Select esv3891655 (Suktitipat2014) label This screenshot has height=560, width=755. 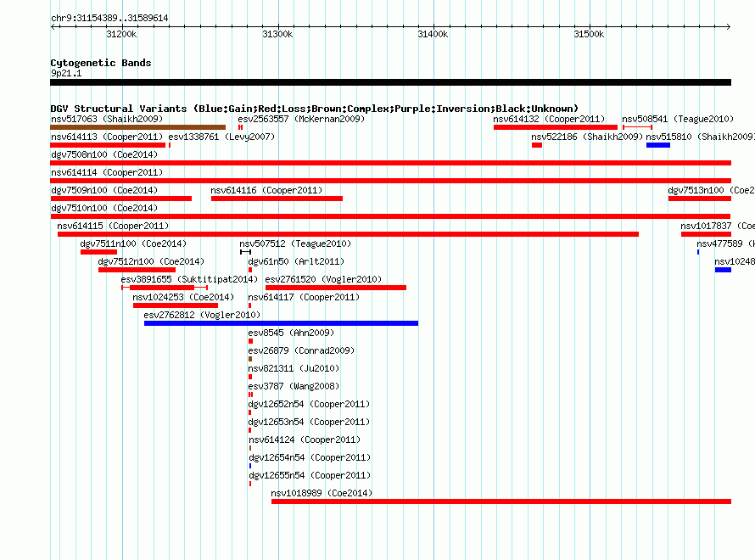click(x=189, y=279)
